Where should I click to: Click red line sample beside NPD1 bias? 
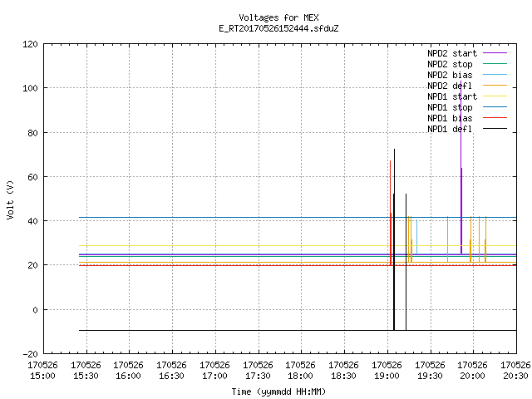(x=495, y=118)
